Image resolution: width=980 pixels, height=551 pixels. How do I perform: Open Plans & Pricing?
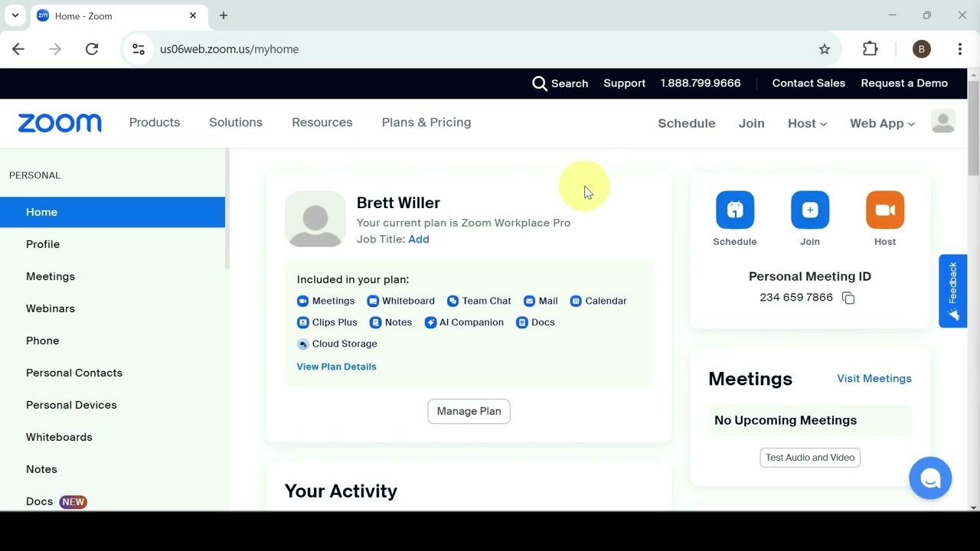pyautogui.click(x=426, y=122)
